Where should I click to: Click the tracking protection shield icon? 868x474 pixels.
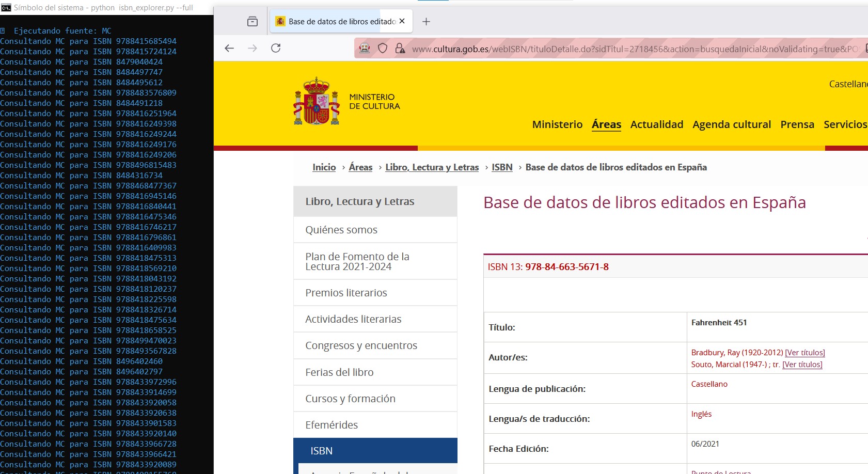383,48
